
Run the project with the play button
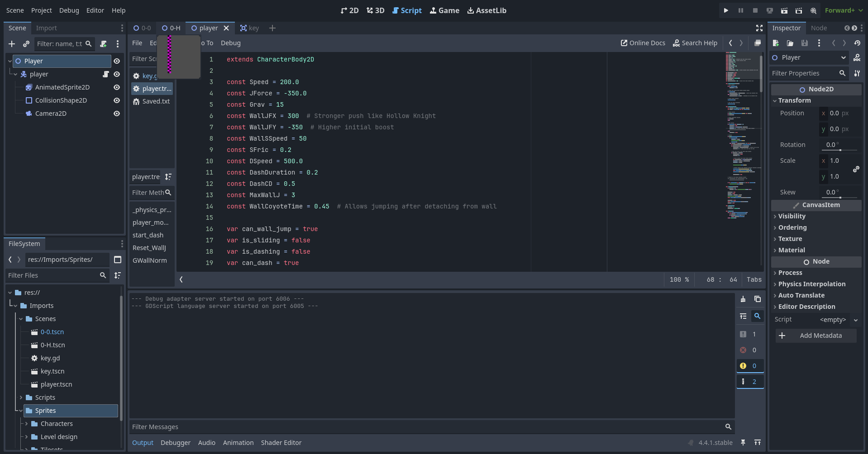pos(726,10)
